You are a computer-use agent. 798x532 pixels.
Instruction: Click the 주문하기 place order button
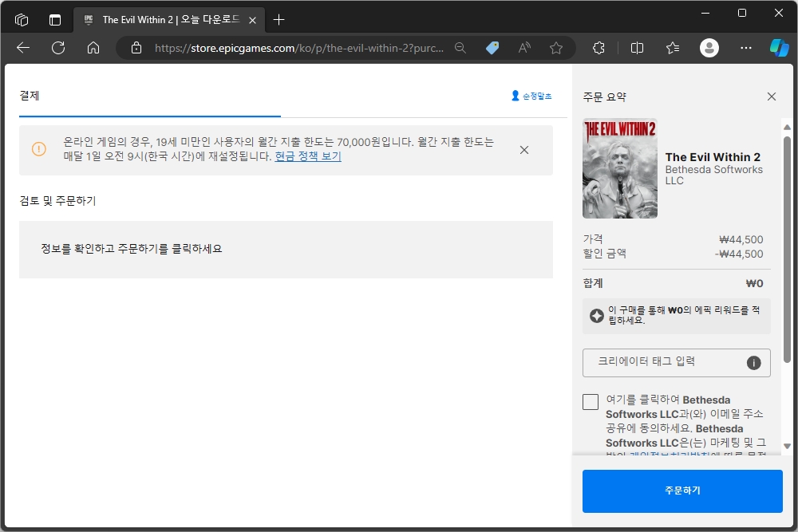pos(682,491)
